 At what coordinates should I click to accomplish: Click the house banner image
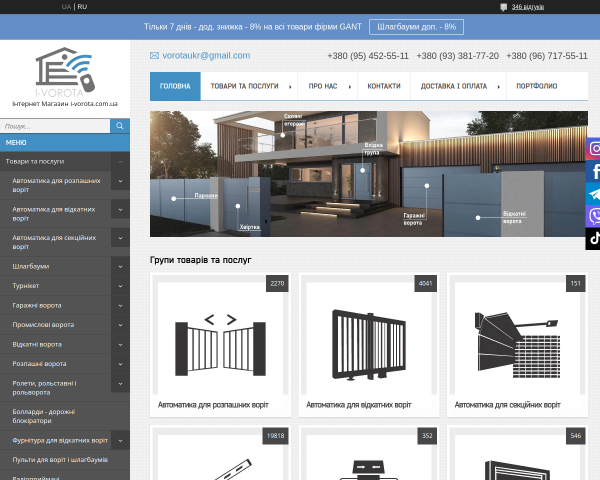click(x=369, y=174)
